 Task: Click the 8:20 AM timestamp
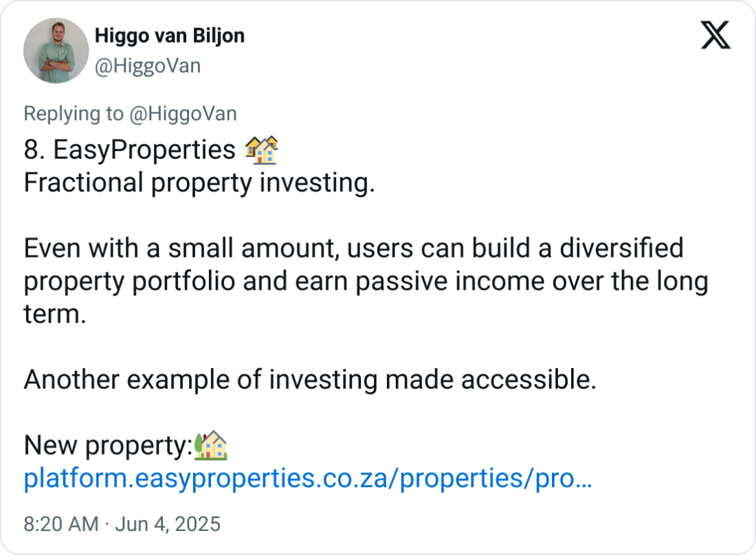(x=61, y=524)
